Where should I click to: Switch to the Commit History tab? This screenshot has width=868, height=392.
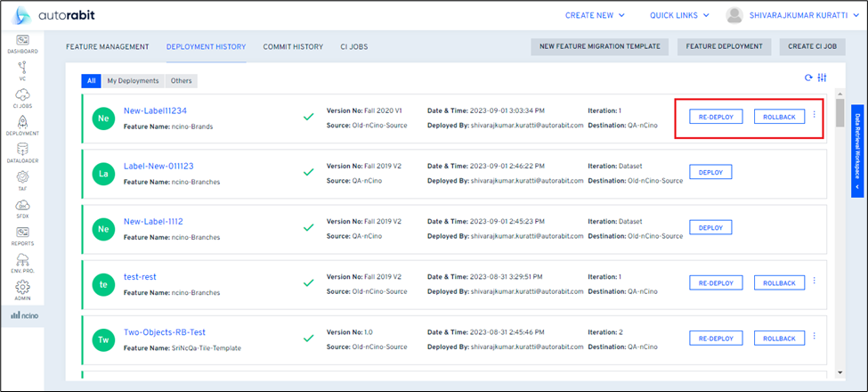point(292,46)
